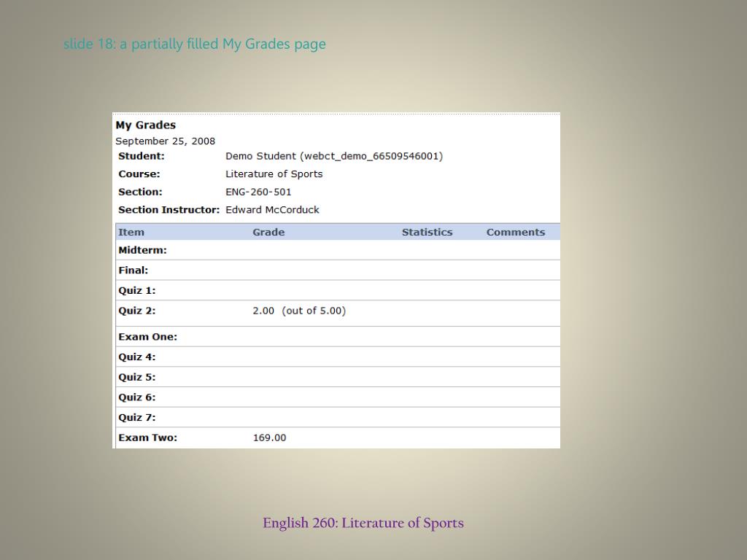Click the 'My Grades' heading
747x560 pixels.
(x=146, y=125)
